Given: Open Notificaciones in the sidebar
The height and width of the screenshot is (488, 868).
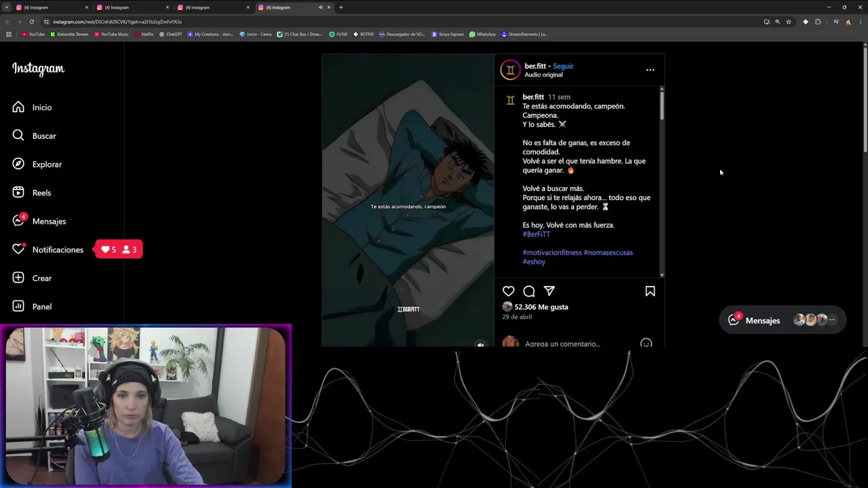Looking at the screenshot, I should pyautogui.click(x=47, y=249).
